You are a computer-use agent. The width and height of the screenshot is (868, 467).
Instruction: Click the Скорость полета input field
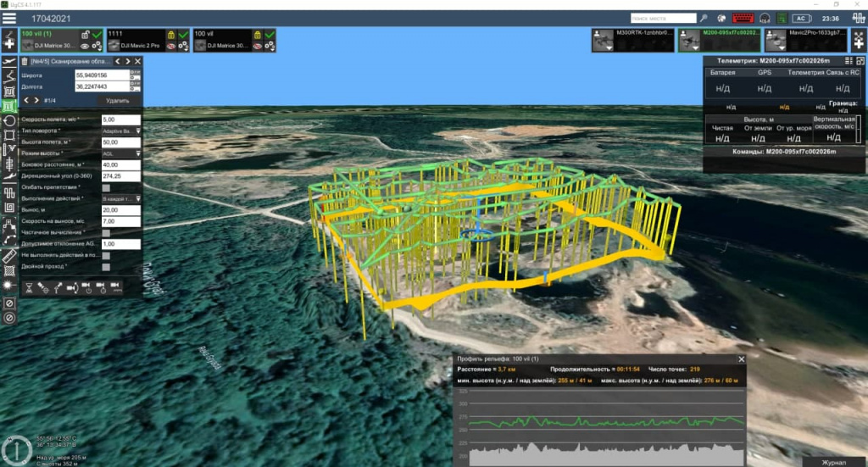pyautogui.click(x=120, y=120)
